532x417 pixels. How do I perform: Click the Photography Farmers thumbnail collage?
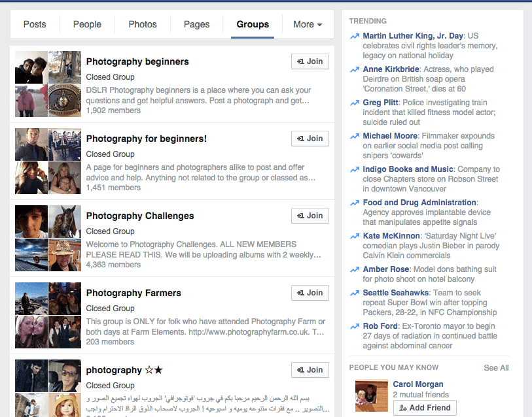[48, 315]
